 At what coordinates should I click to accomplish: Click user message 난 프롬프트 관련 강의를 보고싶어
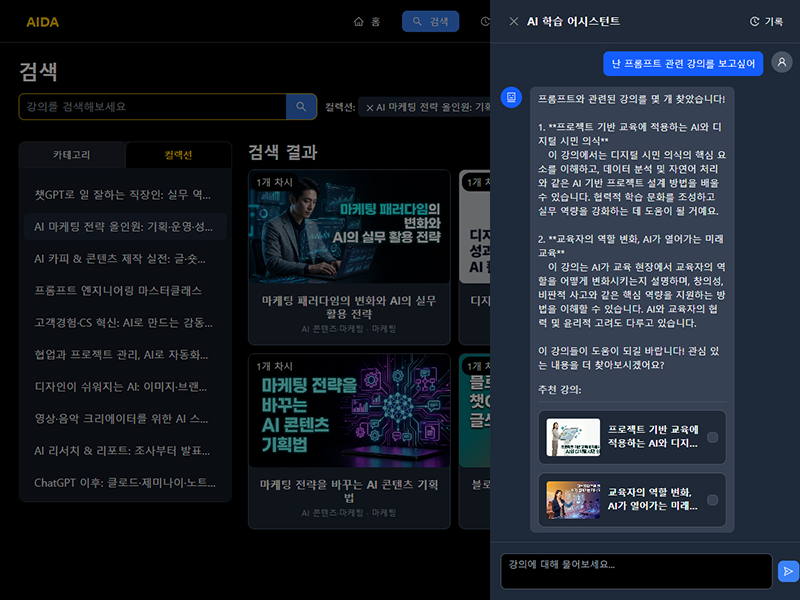683,63
